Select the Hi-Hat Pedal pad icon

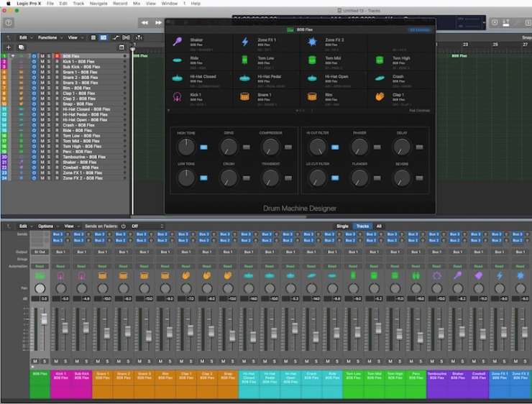point(244,78)
